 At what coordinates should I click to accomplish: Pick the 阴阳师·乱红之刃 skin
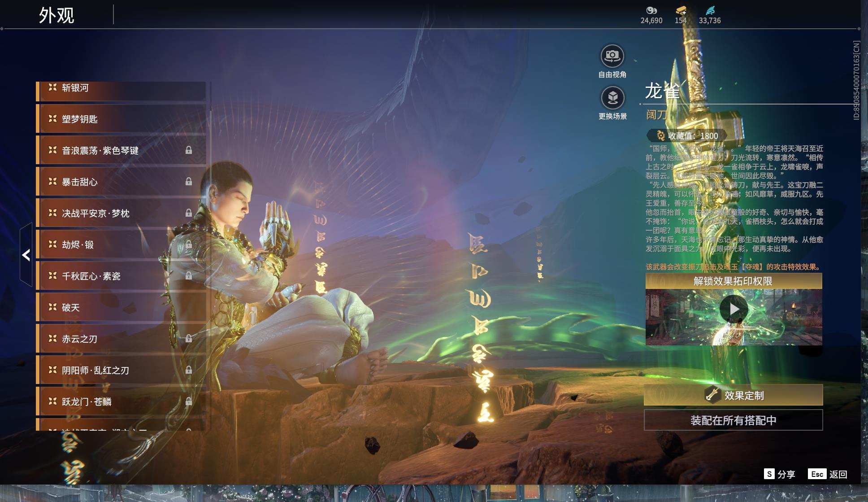(x=121, y=370)
